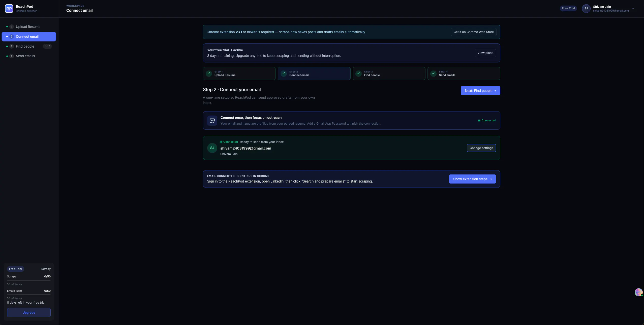Screen dimensions: 644x325
Task: Click the '50/day' limit text
Action: tap(46, 269)
